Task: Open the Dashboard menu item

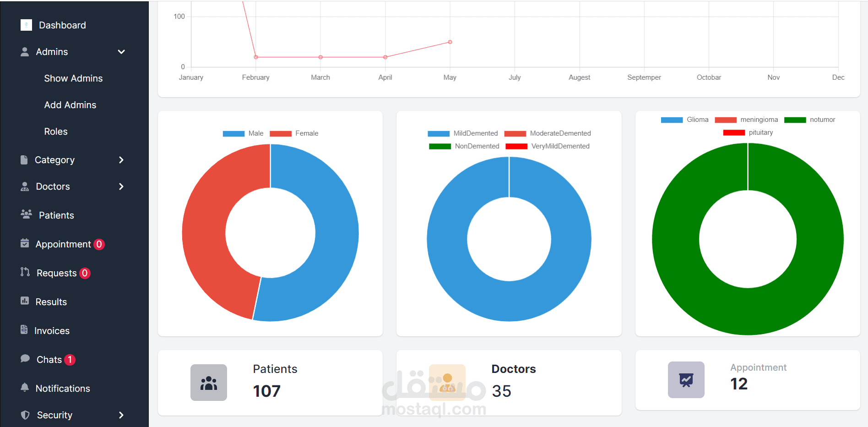Action: [62, 25]
